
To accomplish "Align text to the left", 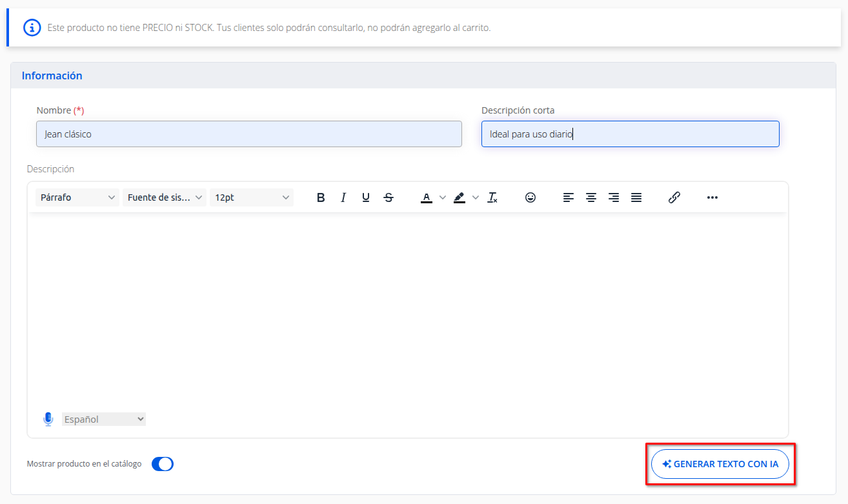I will 569,197.
